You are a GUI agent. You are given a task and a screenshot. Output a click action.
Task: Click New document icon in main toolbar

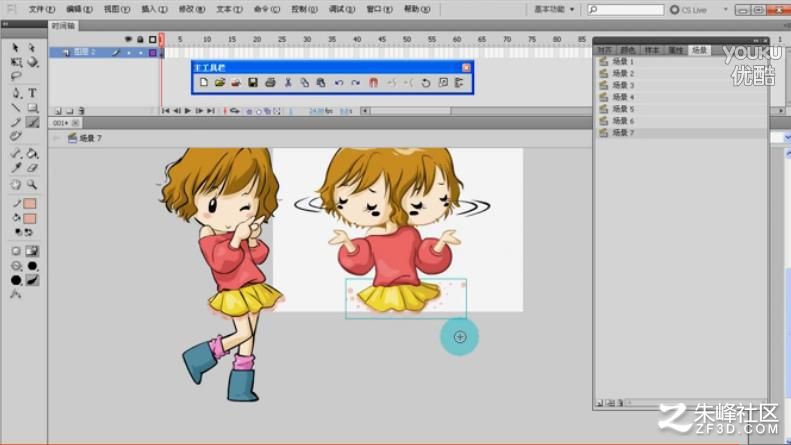pyautogui.click(x=204, y=83)
